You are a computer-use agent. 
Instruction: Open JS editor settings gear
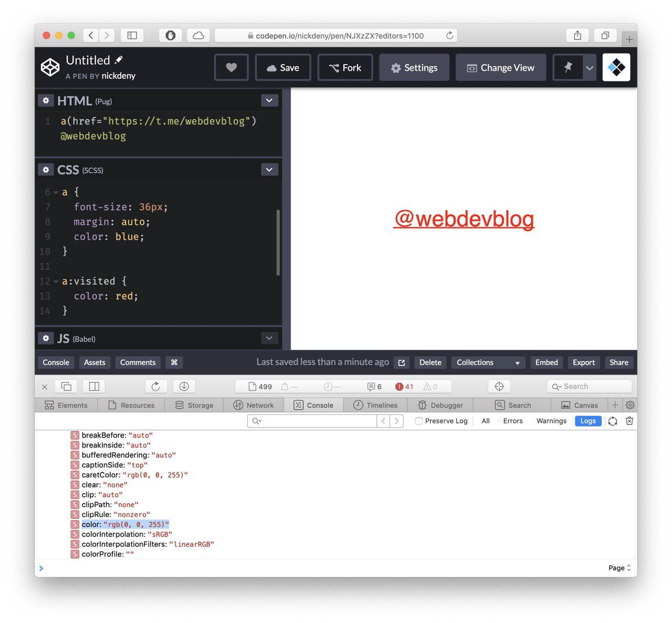46,338
